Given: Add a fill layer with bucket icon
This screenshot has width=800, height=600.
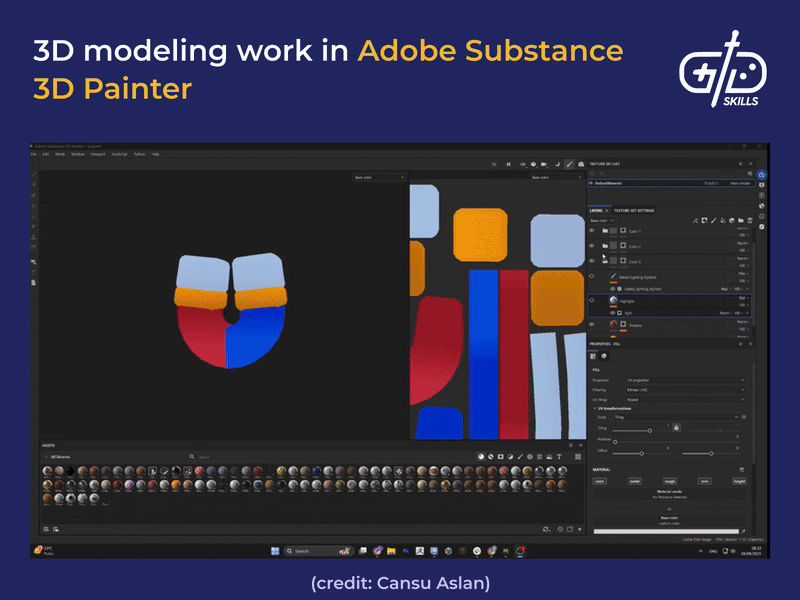Looking at the screenshot, I should coord(722,221).
